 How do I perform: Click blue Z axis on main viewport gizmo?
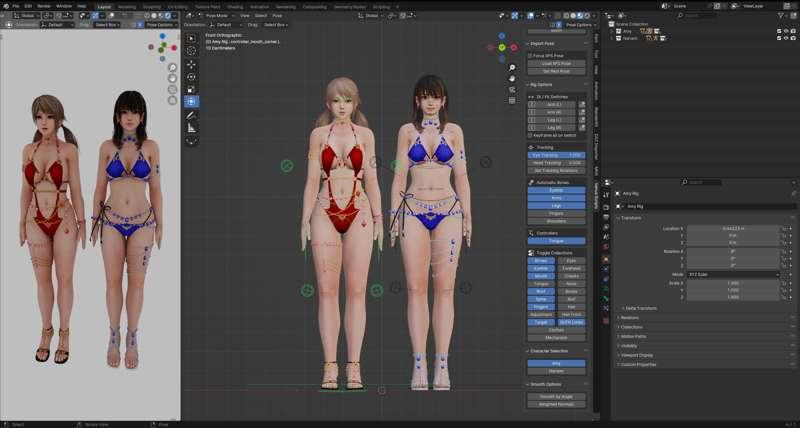502,36
